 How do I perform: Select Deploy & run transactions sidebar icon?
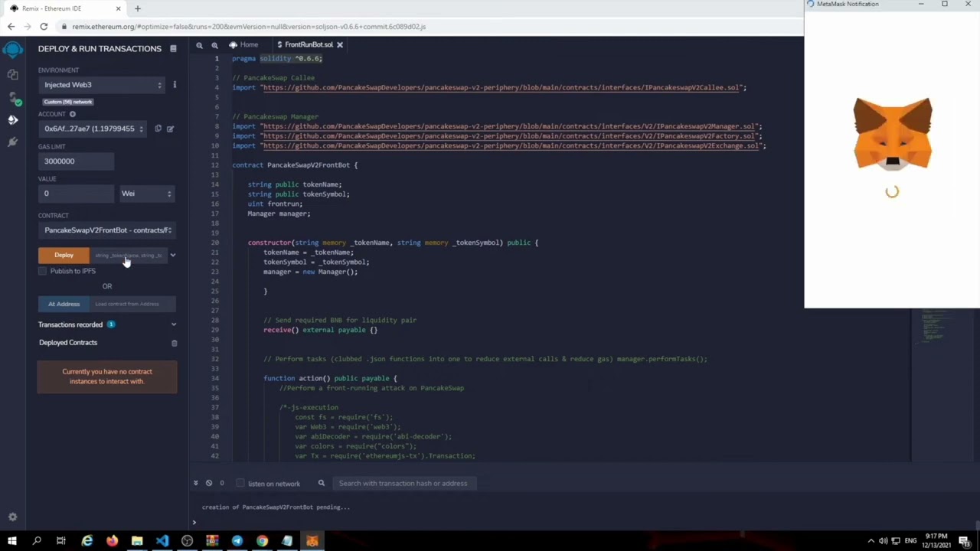click(13, 119)
